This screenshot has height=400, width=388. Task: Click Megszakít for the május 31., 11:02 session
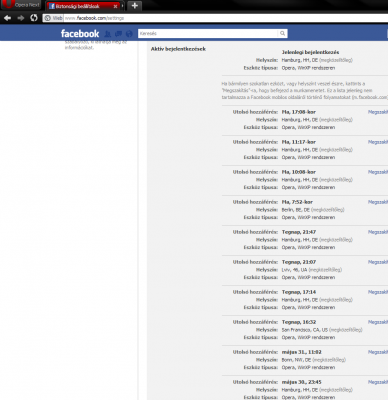point(378,352)
